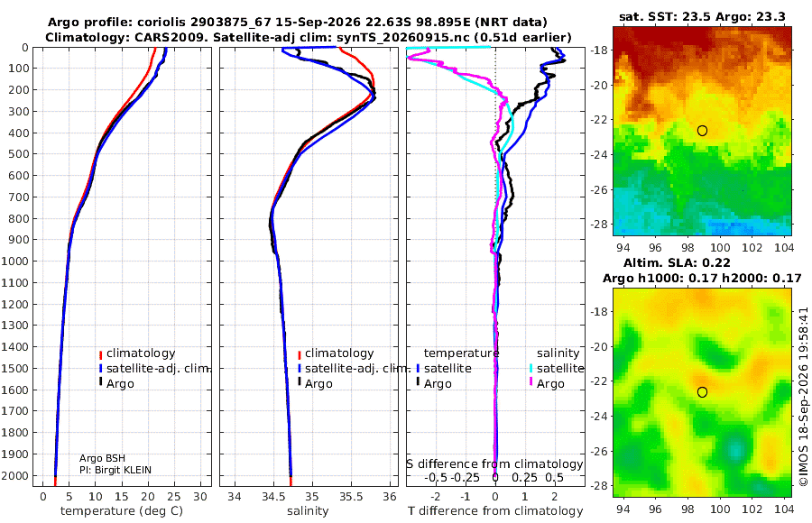
Task: Click the 'sat. SST: 23.5 Argo: 23.3' heading
Action: (702, 17)
